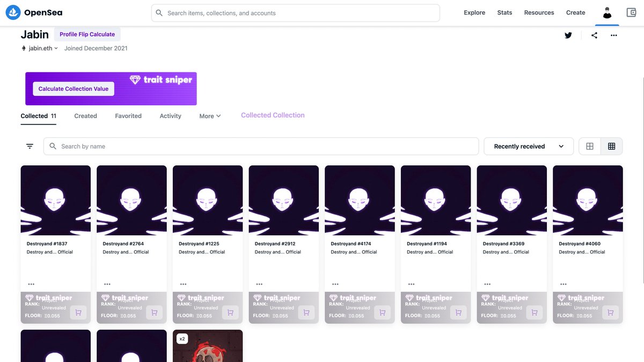The width and height of the screenshot is (644, 362).
Task: Click Profile Flip Calculate button
Action: (x=87, y=34)
